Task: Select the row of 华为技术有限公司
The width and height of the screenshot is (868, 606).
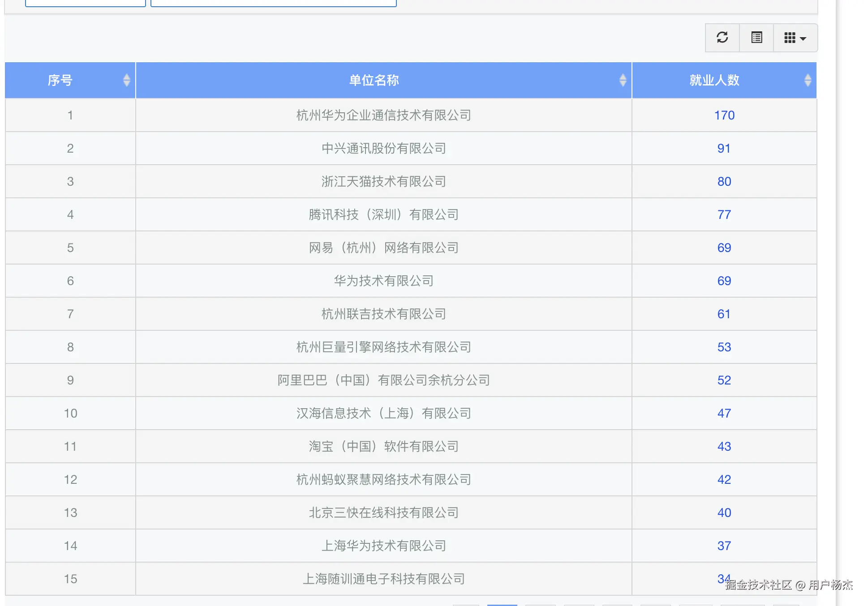Action: 383,281
